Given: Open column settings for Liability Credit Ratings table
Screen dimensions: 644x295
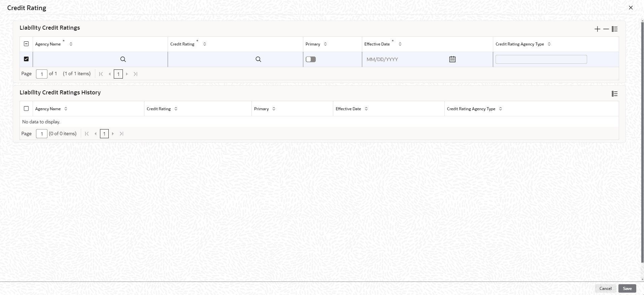Looking at the screenshot, I should (615, 29).
